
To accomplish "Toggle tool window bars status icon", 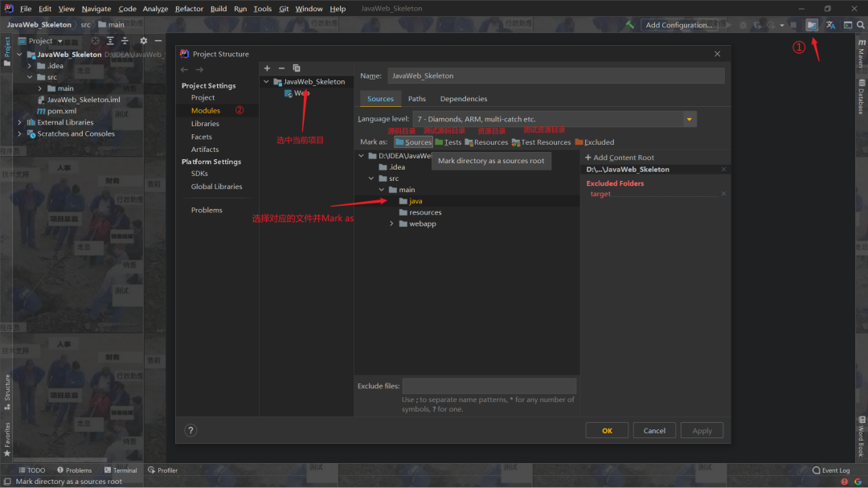I will [x=7, y=482].
